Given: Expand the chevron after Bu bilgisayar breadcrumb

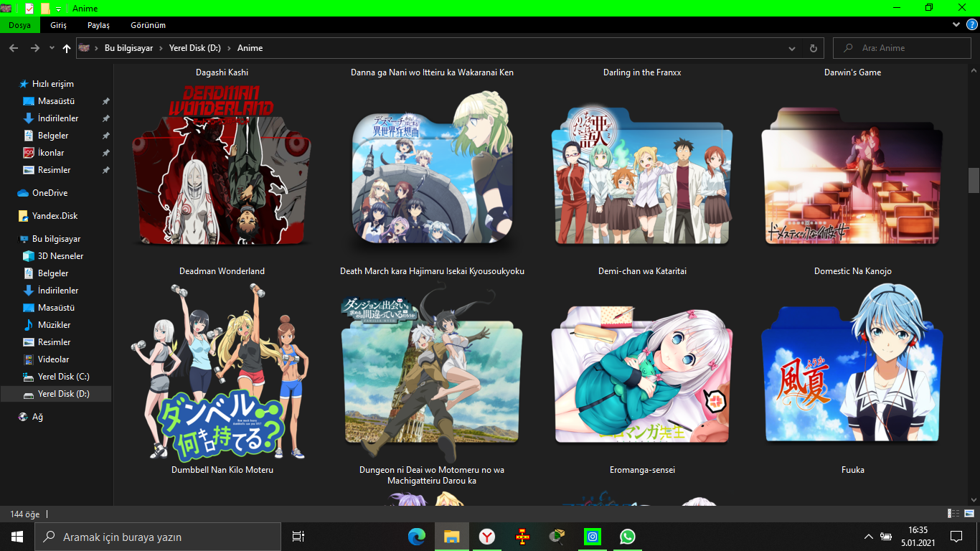Looking at the screenshot, I should [x=161, y=48].
